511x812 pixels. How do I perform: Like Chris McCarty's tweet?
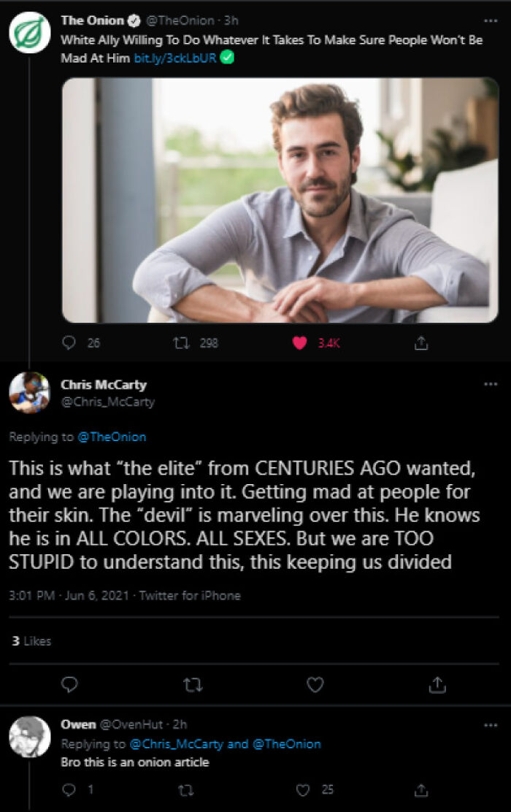(x=315, y=684)
